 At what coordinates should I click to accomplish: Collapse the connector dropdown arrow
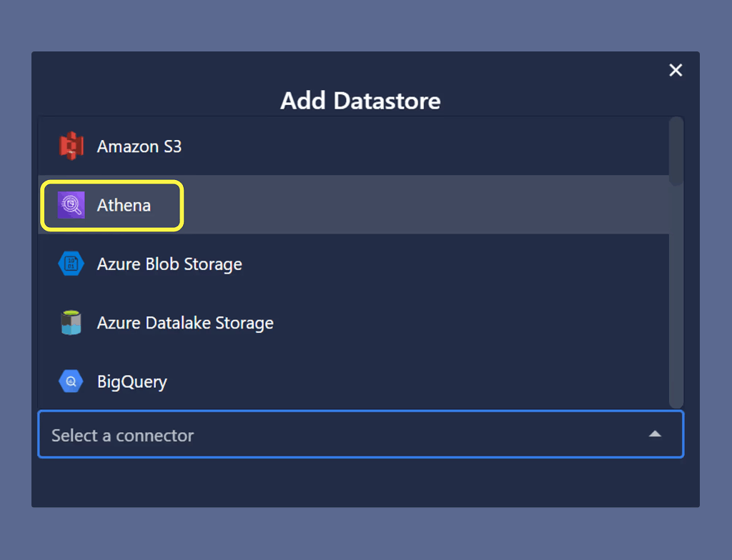pos(655,434)
